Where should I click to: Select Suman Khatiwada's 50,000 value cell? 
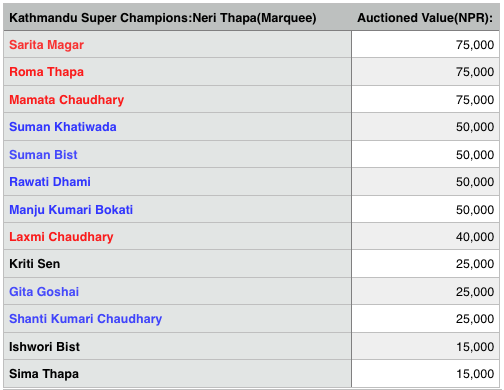(x=425, y=127)
